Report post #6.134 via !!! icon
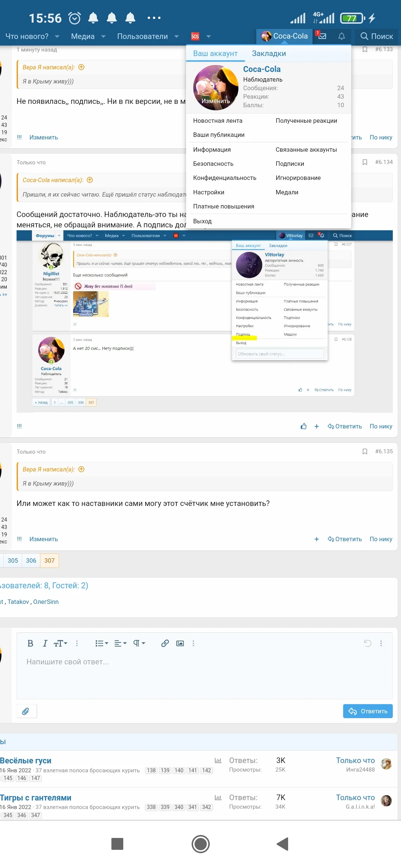This screenshot has width=401, height=868. point(19,426)
